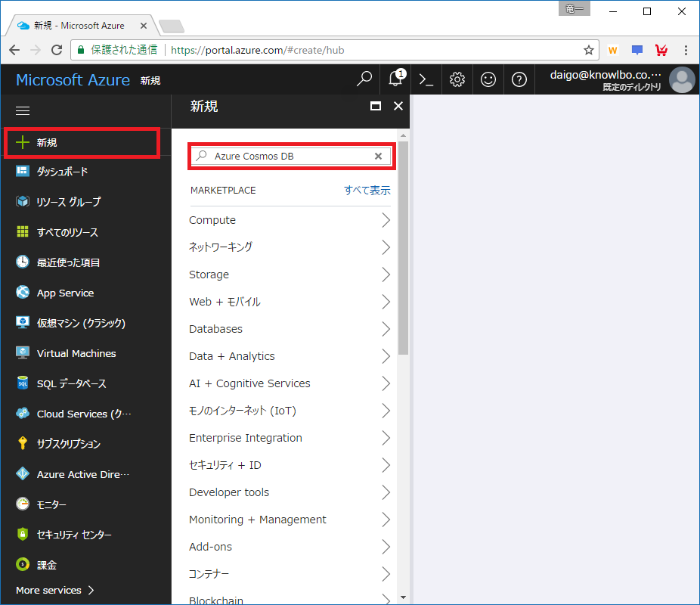
Task: Expand Compute category
Action: click(x=290, y=220)
